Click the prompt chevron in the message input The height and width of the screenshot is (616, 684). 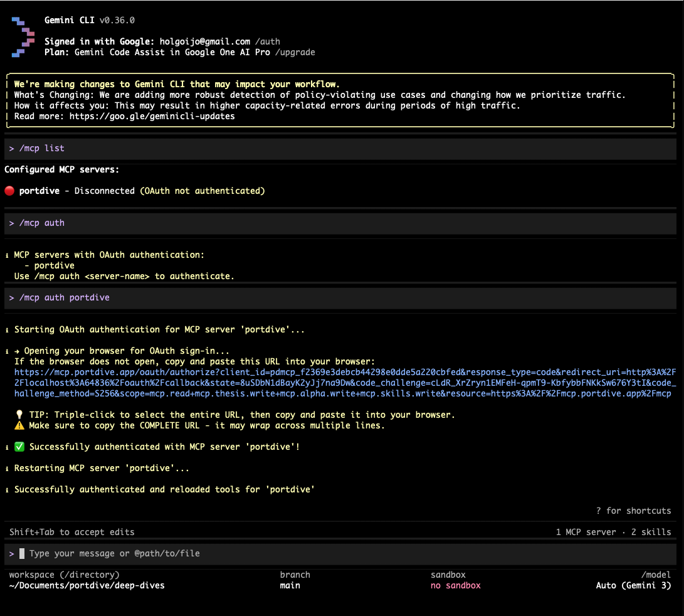coord(12,553)
